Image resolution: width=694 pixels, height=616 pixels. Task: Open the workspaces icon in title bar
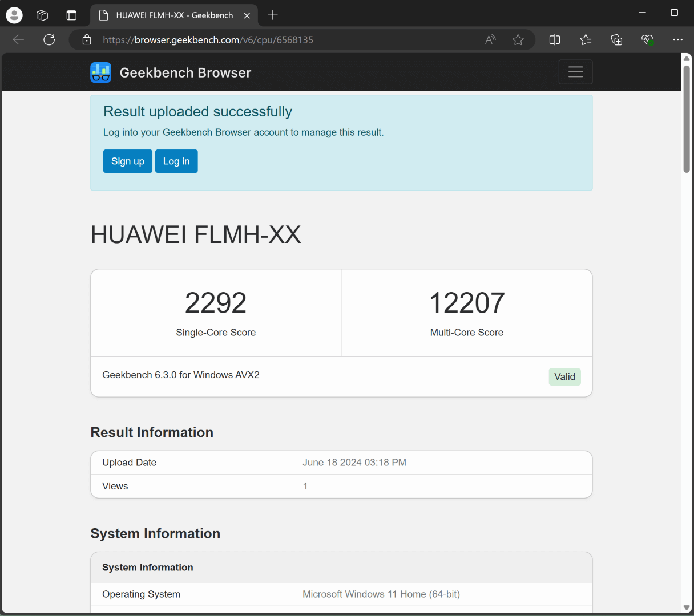[x=42, y=15]
